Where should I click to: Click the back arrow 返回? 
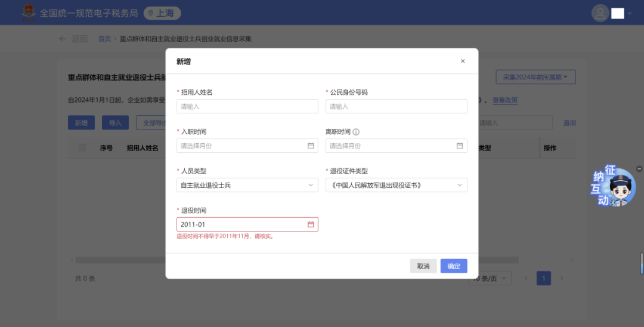[73, 39]
